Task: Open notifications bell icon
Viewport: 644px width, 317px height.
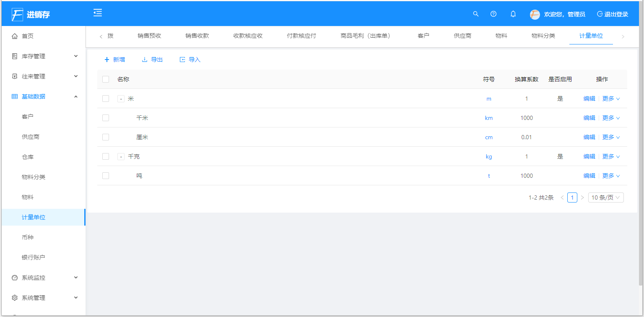Action: [513, 14]
